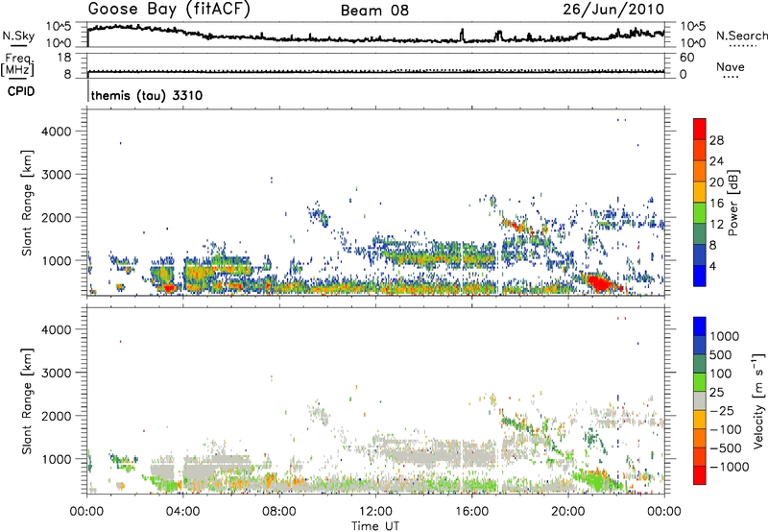This screenshot has height=532, width=768.
Task: Select the "Freq. [MHz]" axis label
Action: (19, 64)
